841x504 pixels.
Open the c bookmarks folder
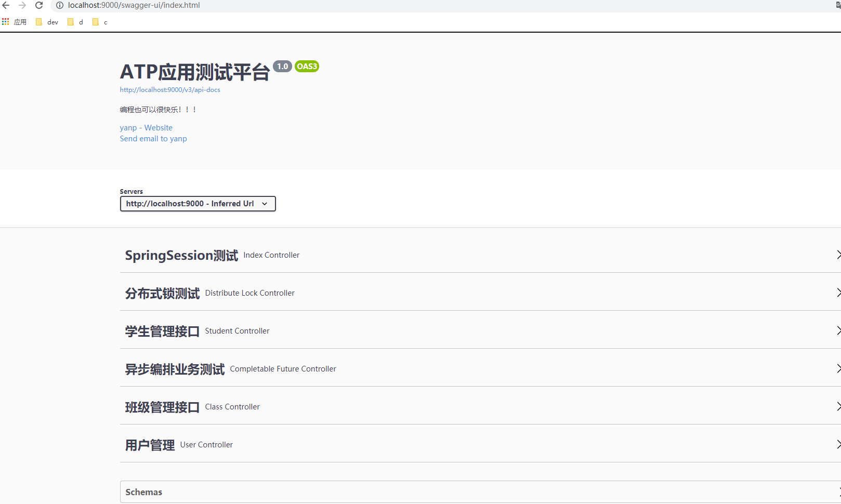pyautogui.click(x=101, y=22)
